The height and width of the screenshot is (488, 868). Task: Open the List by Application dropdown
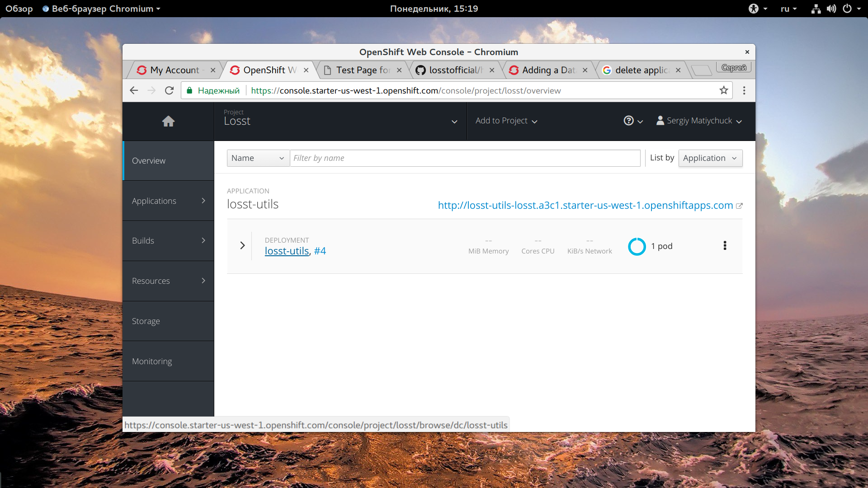[x=710, y=158]
